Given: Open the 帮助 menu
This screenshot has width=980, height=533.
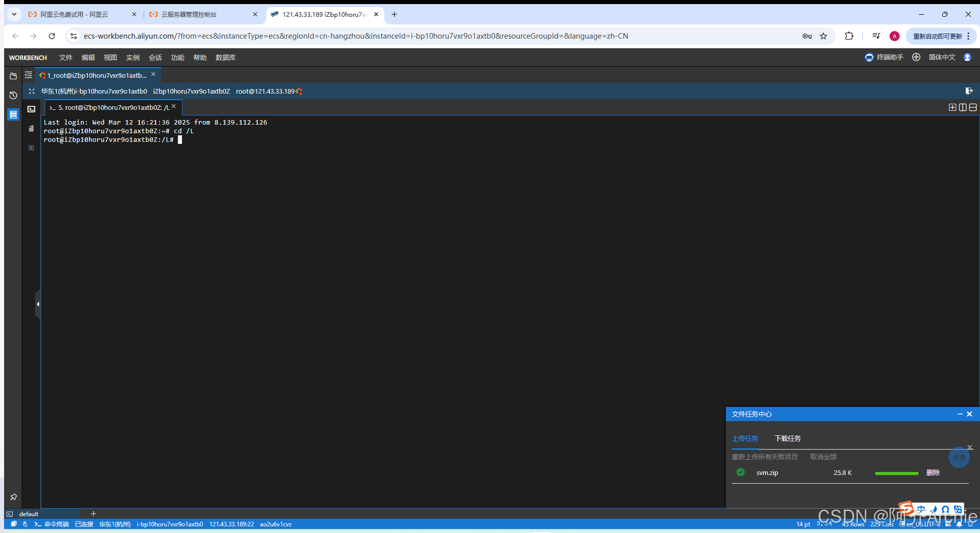Looking at the screenshot, I should (x=200, y=57).
